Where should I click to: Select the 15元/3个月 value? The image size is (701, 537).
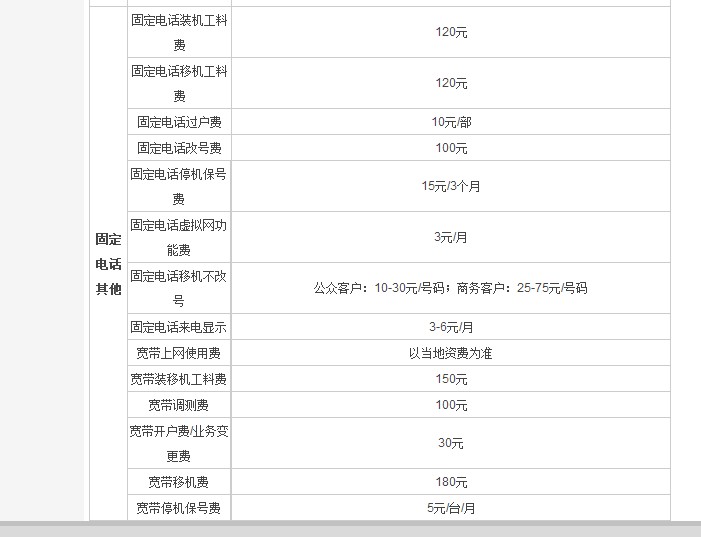pyautogui.click(x=451, y=186)
